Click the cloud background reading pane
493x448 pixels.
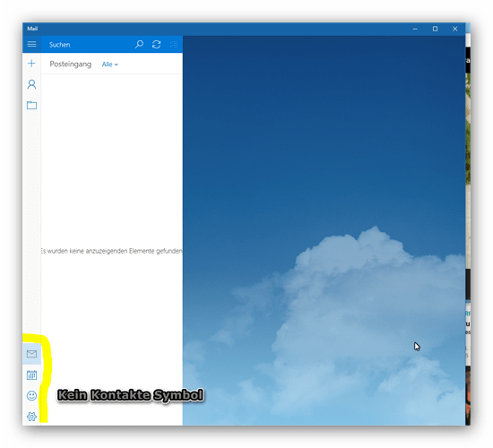click(x=324, y=230)
